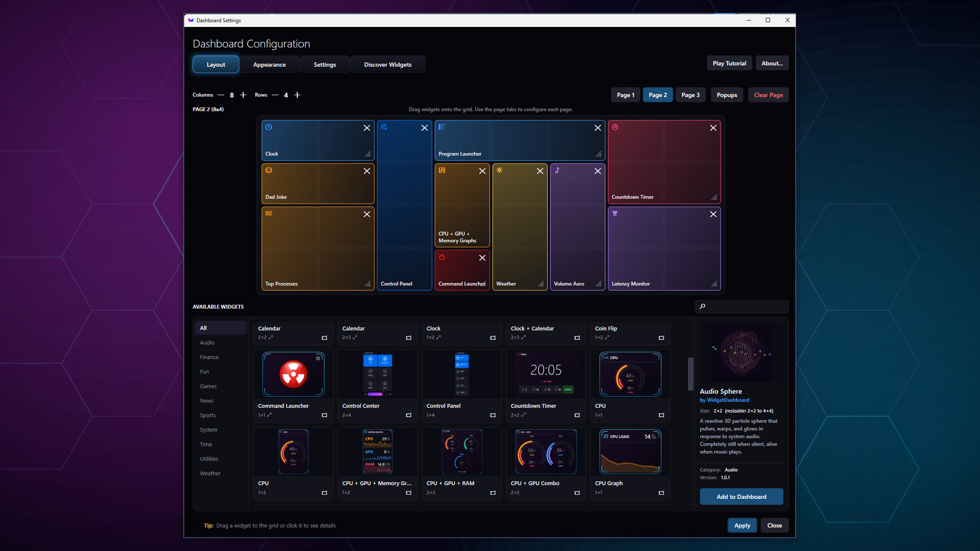Click Add to Dashboard for Audio Sphere
980x551 pixels.
[x=741, y=497]
